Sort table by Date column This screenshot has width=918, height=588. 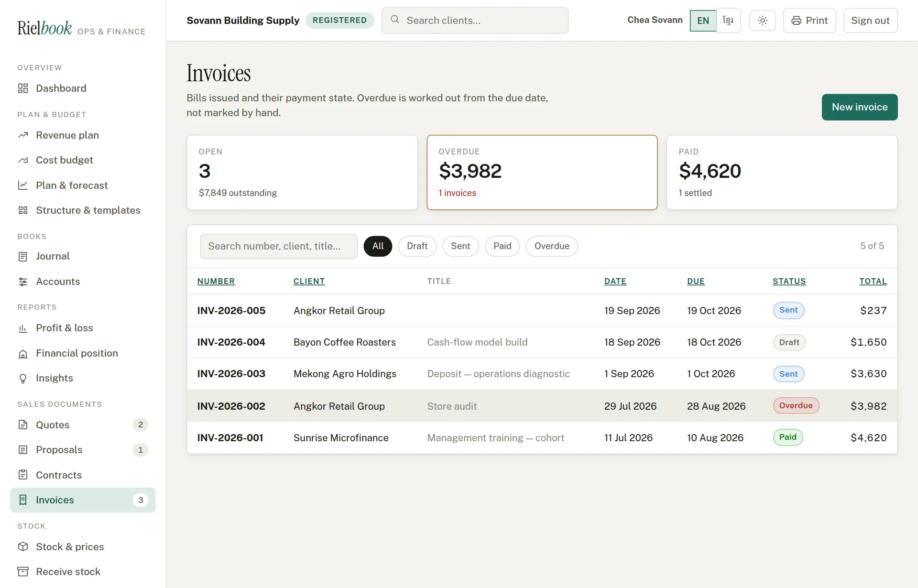(x=615, y=281)
